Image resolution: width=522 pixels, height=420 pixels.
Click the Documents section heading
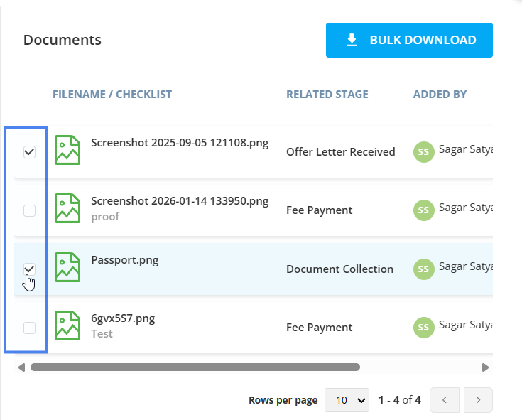coord(62,40)
